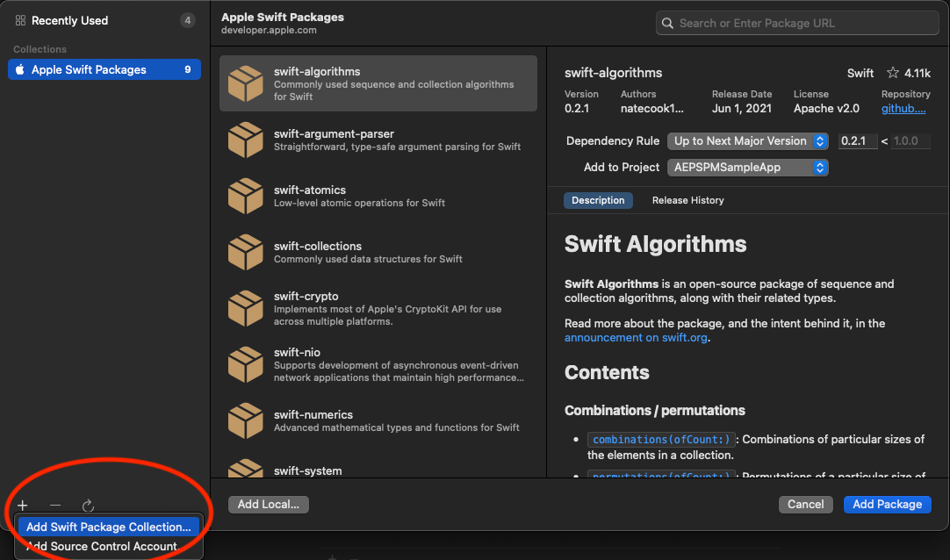Select the swift-argument-parser package row
The height and width of the screenshot is (560, 950).
pos(378,140)
